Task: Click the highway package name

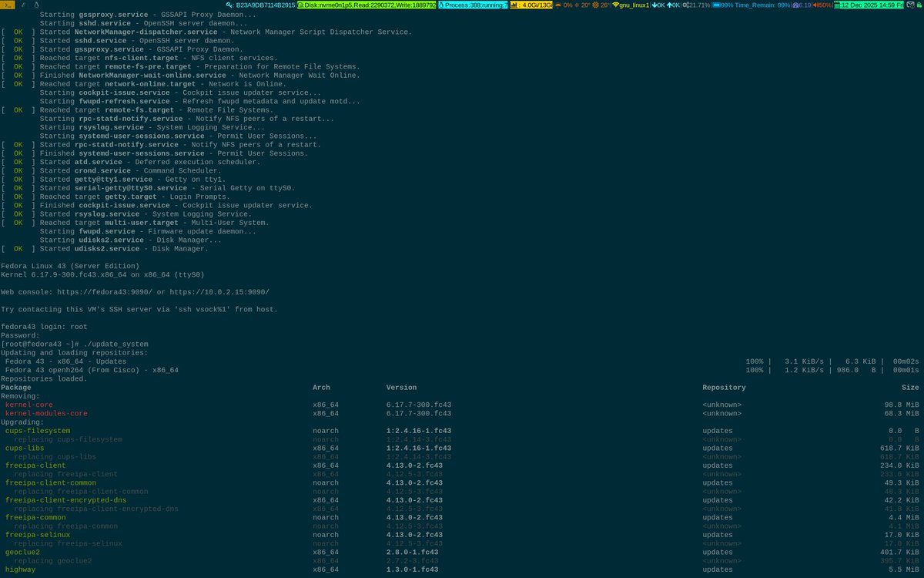Action: 21,570
